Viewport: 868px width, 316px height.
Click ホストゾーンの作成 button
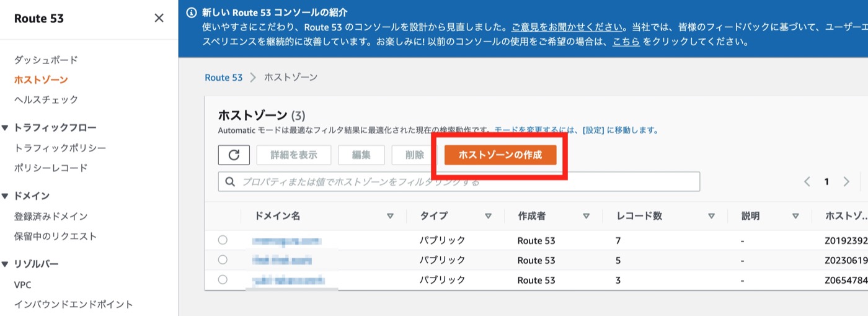pyautogui.click(x=500, y=155)
